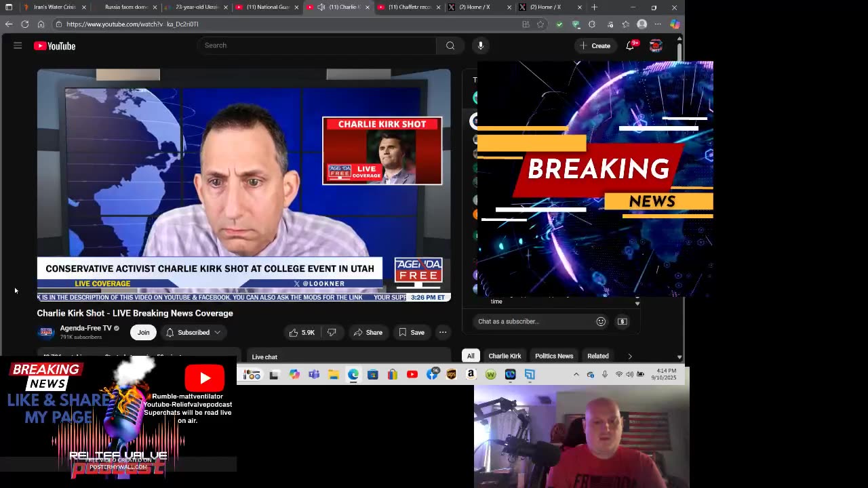Screen dimensions: 868x488
Task: Launch the Amazon app from the taskbar
Action: [471, 375]
